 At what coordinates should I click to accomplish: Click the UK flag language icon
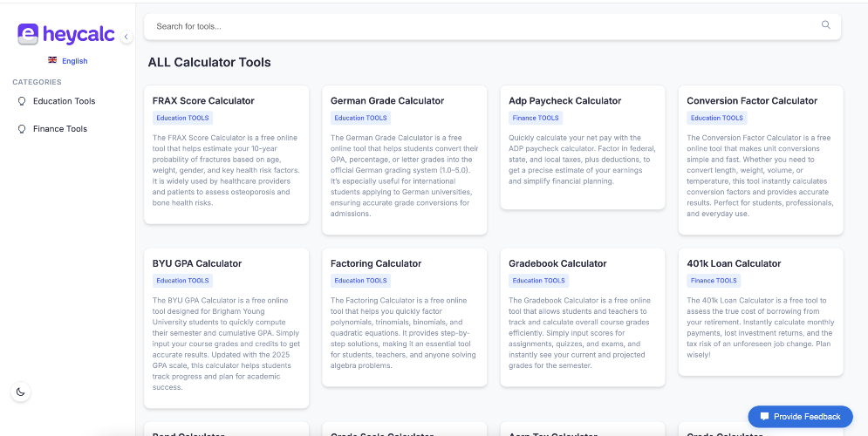[52, 60]
